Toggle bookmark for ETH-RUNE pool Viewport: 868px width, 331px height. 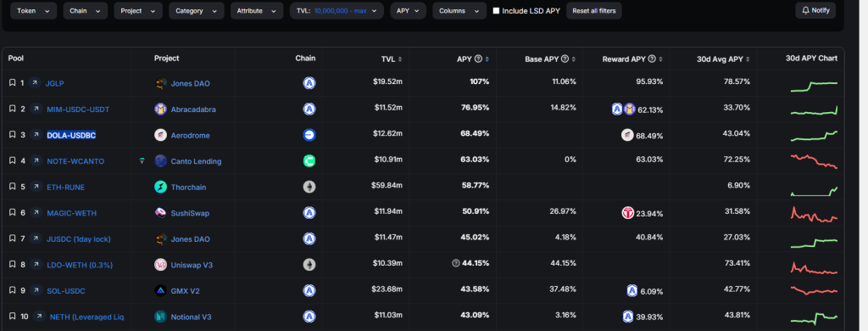click(x=12, y=187)
